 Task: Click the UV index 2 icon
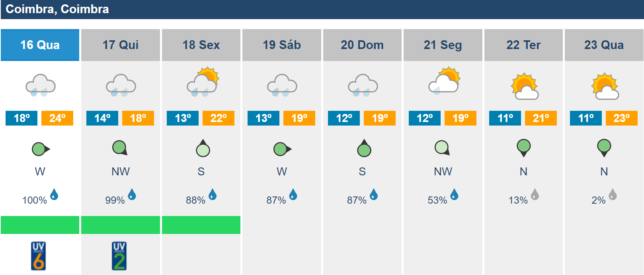point(119,256)
